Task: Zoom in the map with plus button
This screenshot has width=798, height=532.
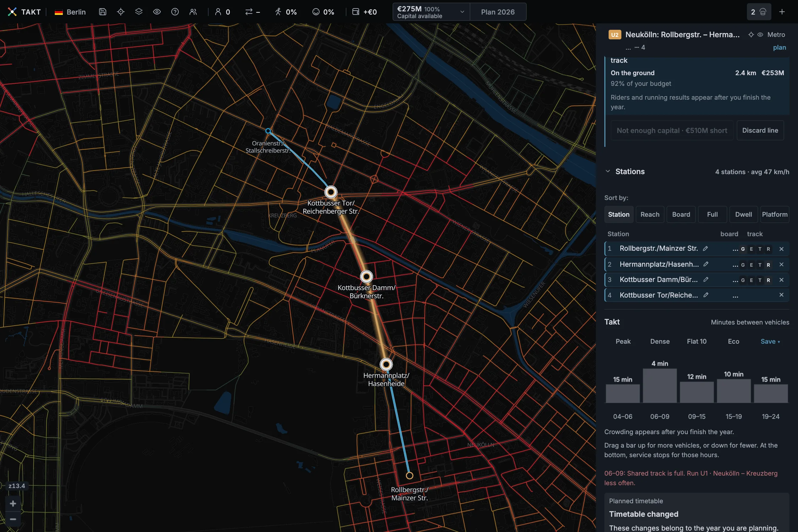Action: coord(13,504)
